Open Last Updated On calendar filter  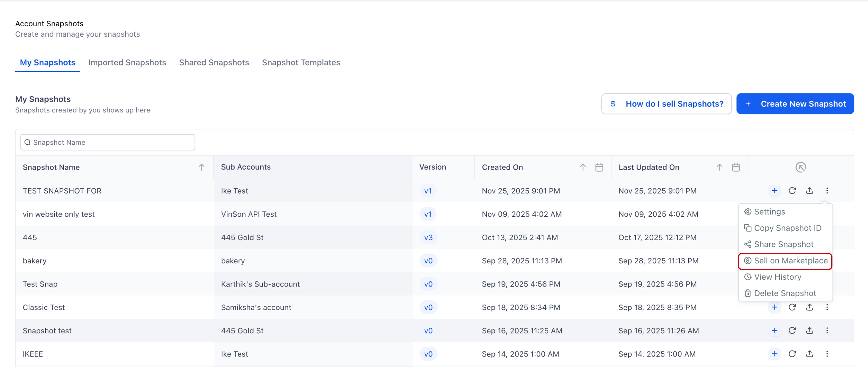tap(736, 167)
